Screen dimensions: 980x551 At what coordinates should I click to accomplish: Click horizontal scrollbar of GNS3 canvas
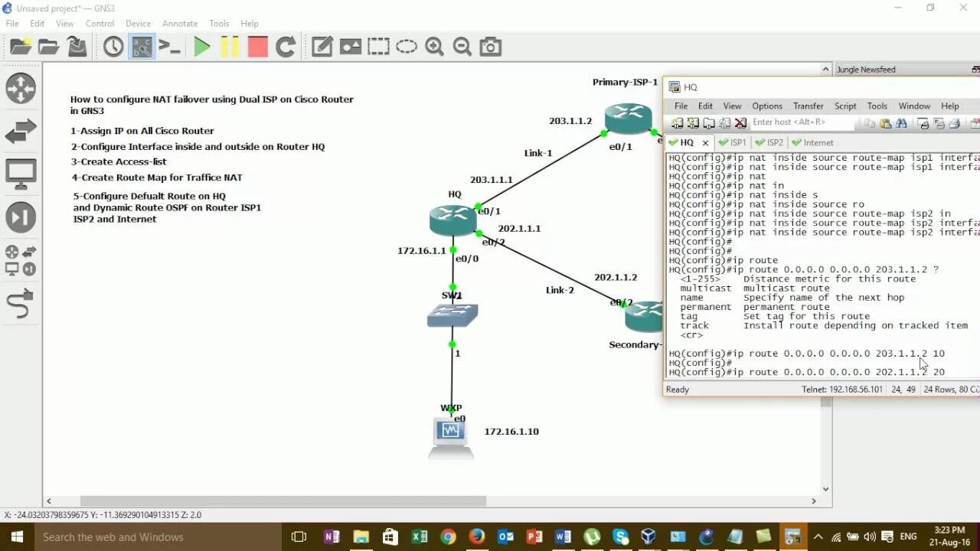coord(283,501)
